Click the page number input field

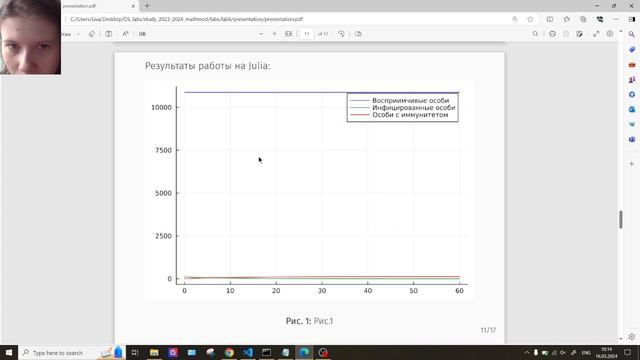pyautogui.click(x=307, y=34)
